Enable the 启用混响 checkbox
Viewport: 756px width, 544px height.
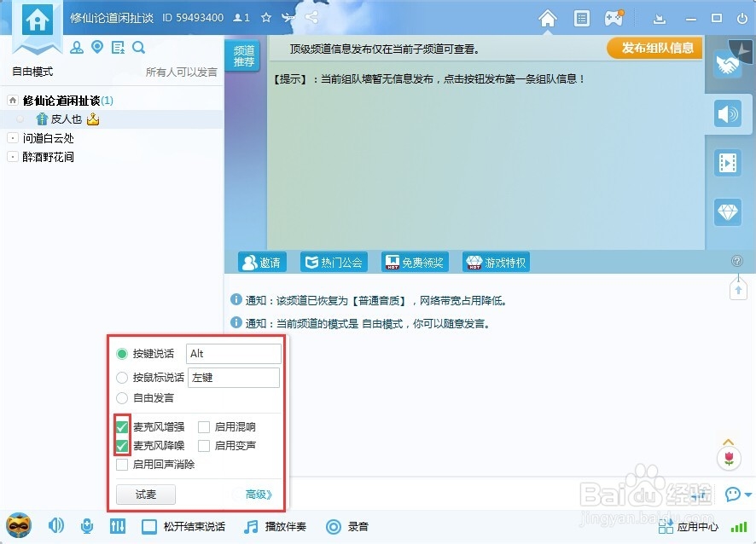pyautogui.click(x=204, y=426)
